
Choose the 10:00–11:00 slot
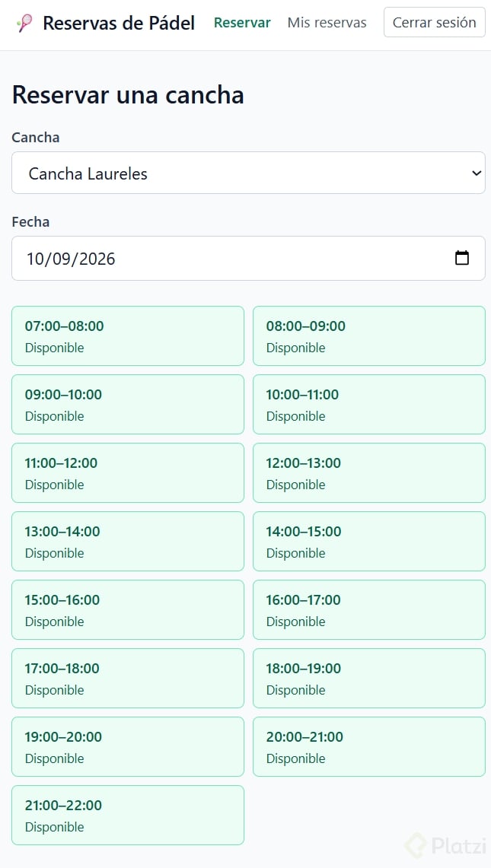(x=369, y=404)
